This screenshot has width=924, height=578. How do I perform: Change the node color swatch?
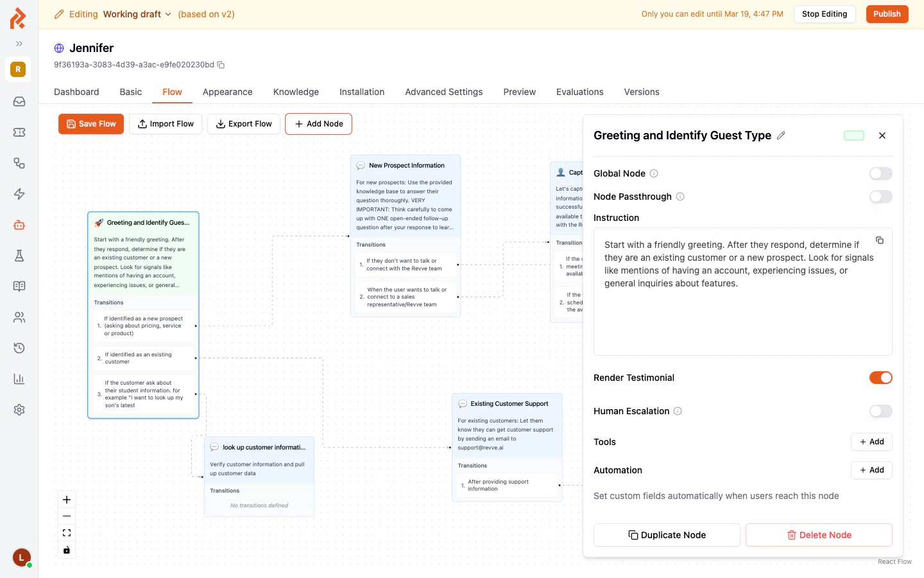853,136
